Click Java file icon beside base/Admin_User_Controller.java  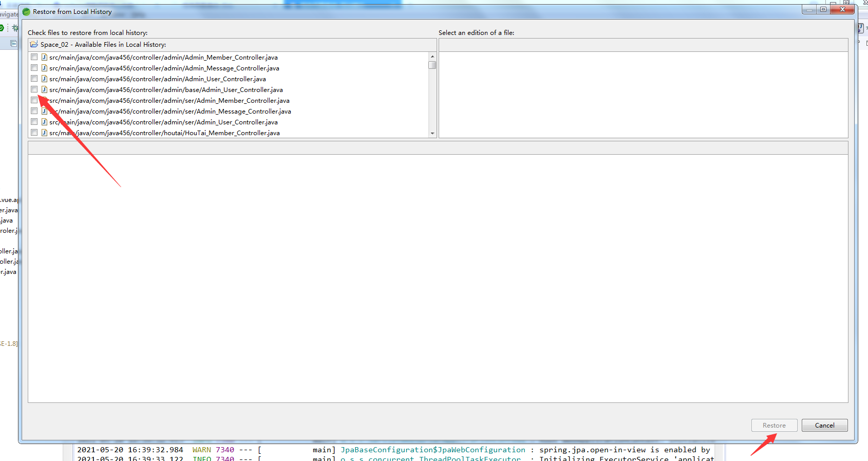44,89
